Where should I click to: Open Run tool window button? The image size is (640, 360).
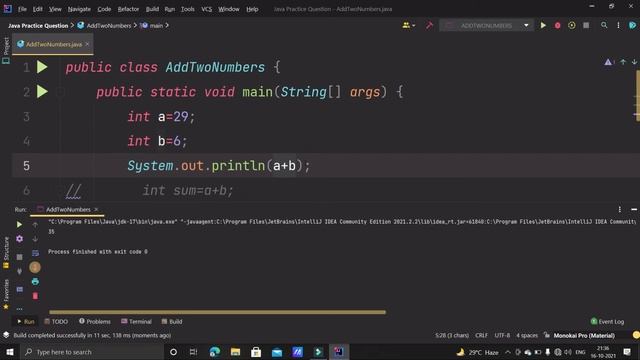click(26, 322)
